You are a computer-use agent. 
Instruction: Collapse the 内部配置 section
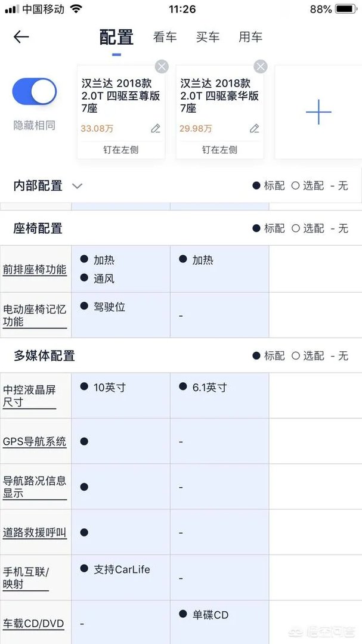[x=77, y=186]
